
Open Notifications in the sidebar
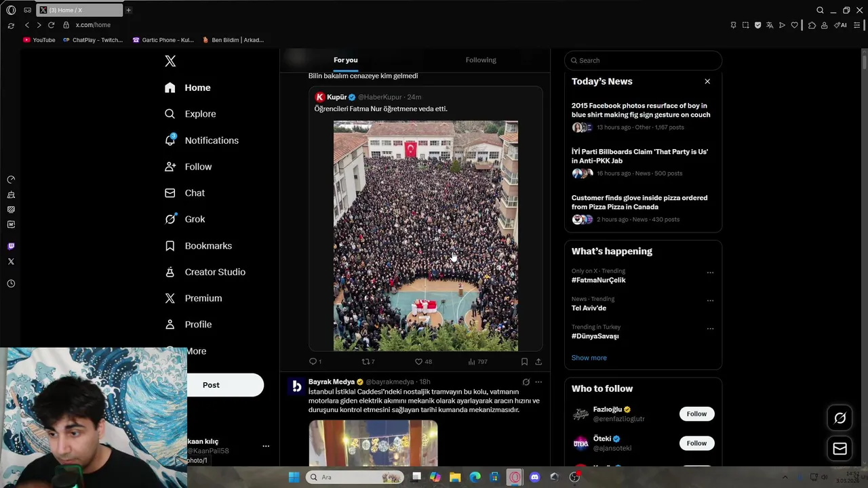point(201,140)
